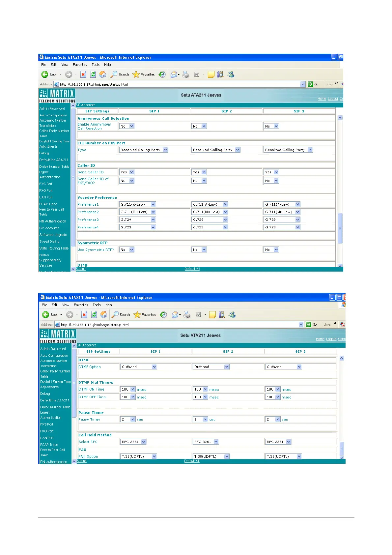Open Static Routing Table in upper window sidebar
The width and height of the screenshot is (392, 555).
point(54,248)
